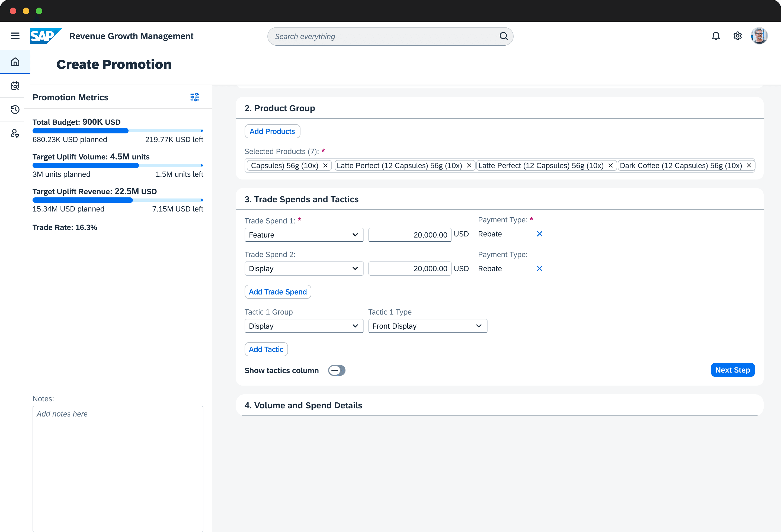Open Promotion Metrics filter settings icon
The image size is (781, 532).
pos(195,97)
